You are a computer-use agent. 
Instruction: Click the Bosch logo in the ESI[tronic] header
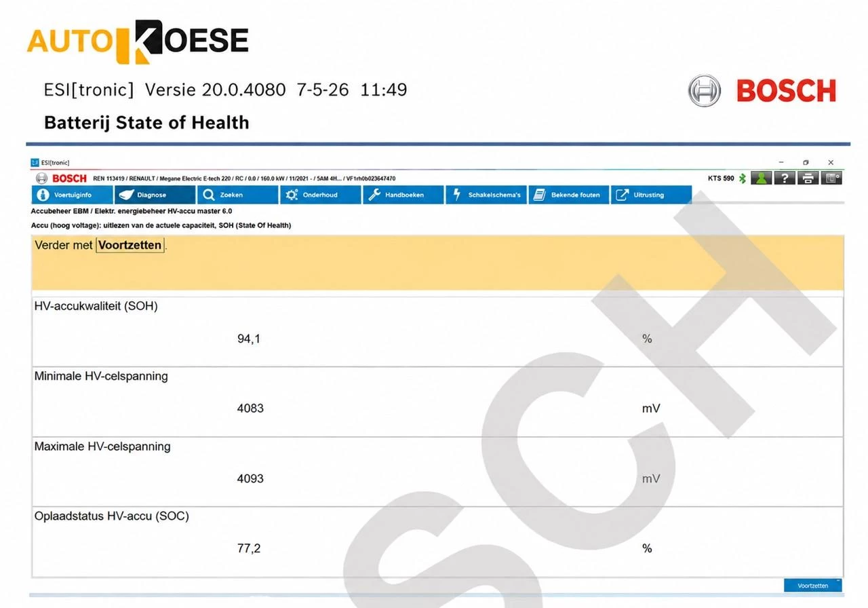click(x=61, y=178)
